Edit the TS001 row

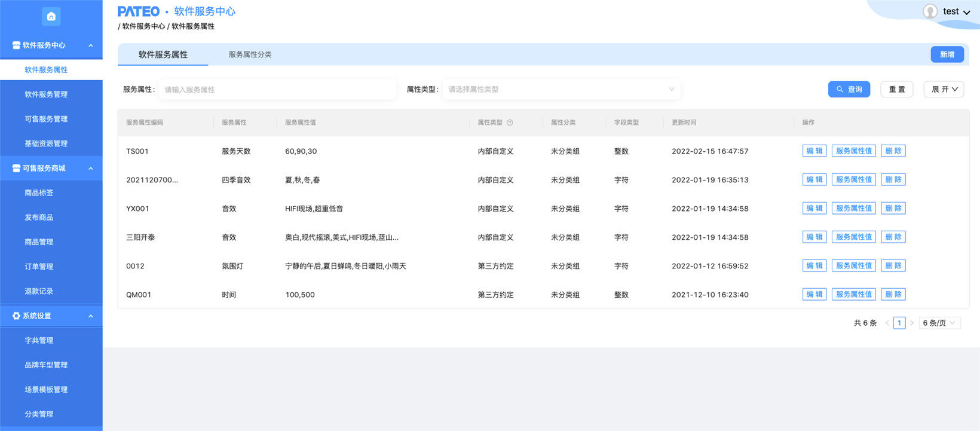tap(814, 151)
